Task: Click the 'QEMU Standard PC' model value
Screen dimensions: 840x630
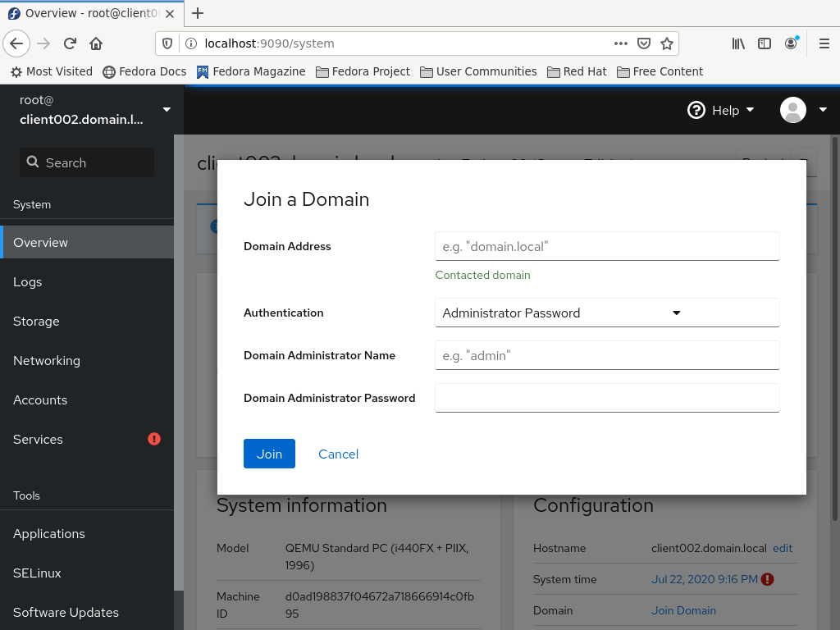Action: [x=377, y=557]
